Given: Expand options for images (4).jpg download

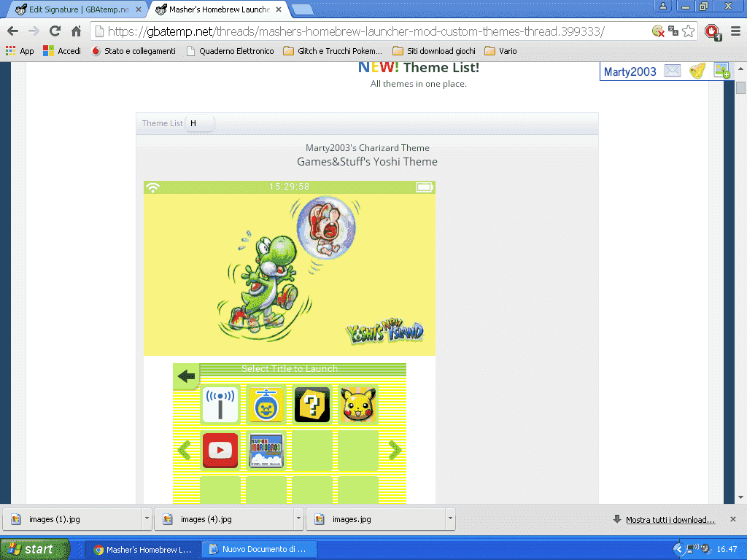Looking at the screenshot, I should [x=298, y=519].
